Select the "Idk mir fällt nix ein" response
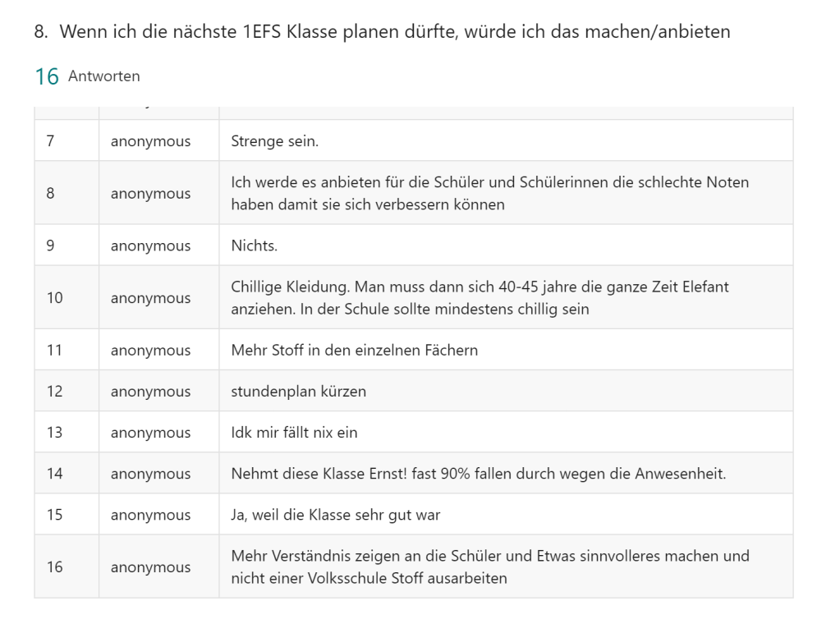840x624 pixels. tap(294, 433)
